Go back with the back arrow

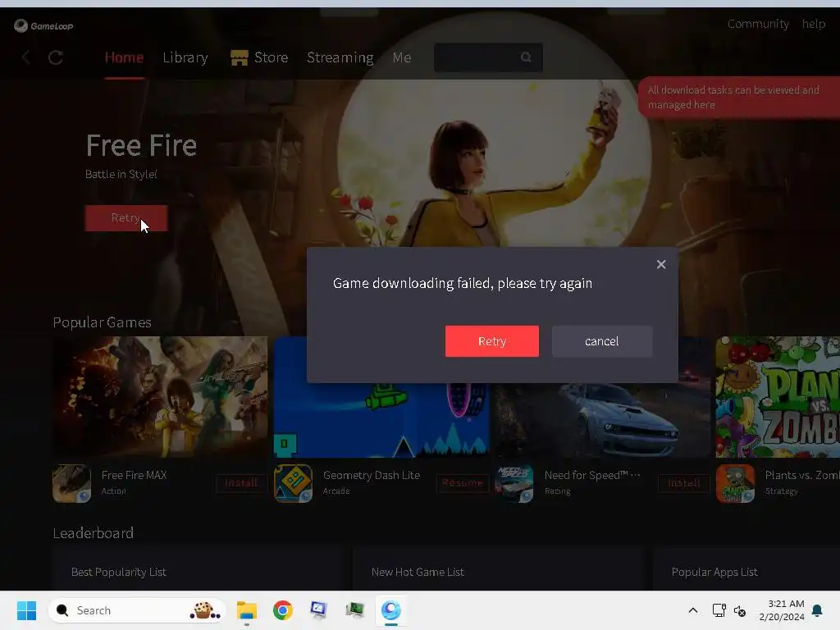tap(25, 57)
